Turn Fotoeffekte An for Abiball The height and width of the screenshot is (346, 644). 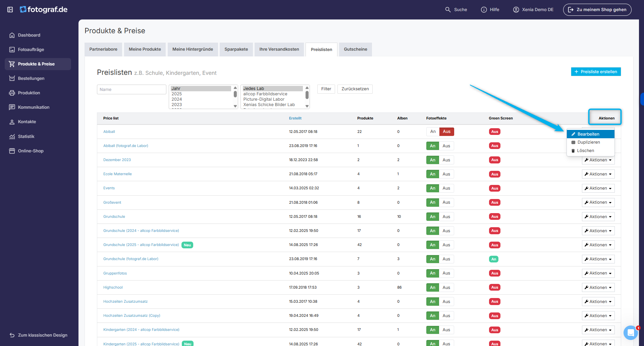click(433, 132)
